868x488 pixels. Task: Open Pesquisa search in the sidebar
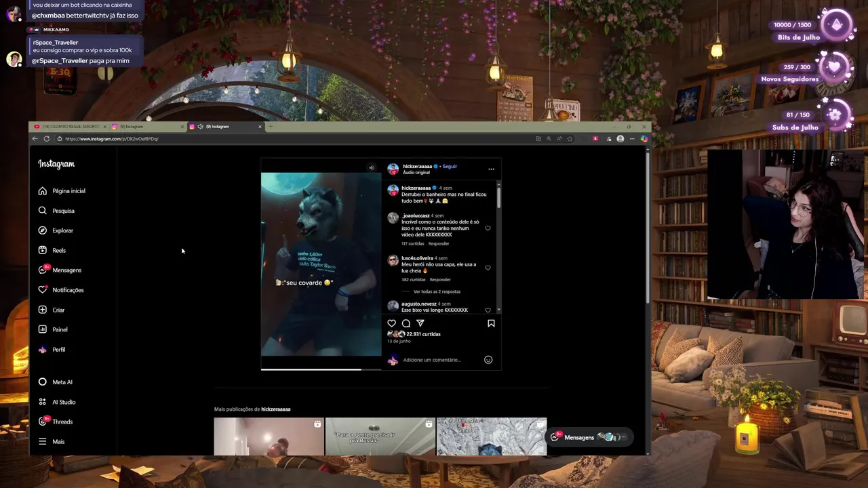56,211
